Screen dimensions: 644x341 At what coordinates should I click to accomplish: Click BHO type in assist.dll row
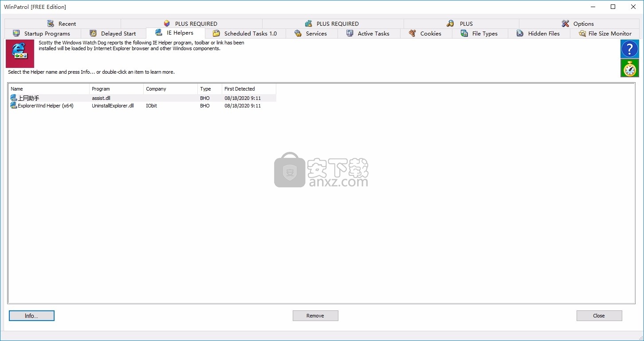(x=205, y=98)
